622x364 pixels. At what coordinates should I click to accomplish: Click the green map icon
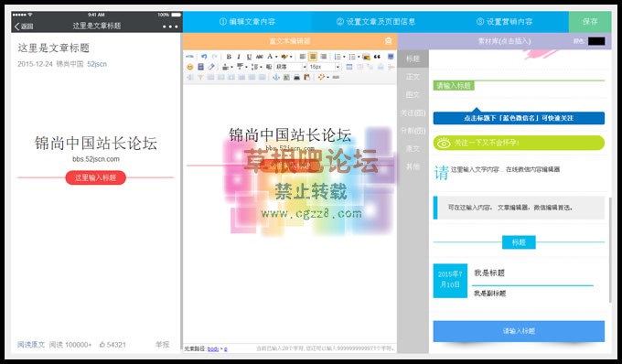[x=286, y=78]
